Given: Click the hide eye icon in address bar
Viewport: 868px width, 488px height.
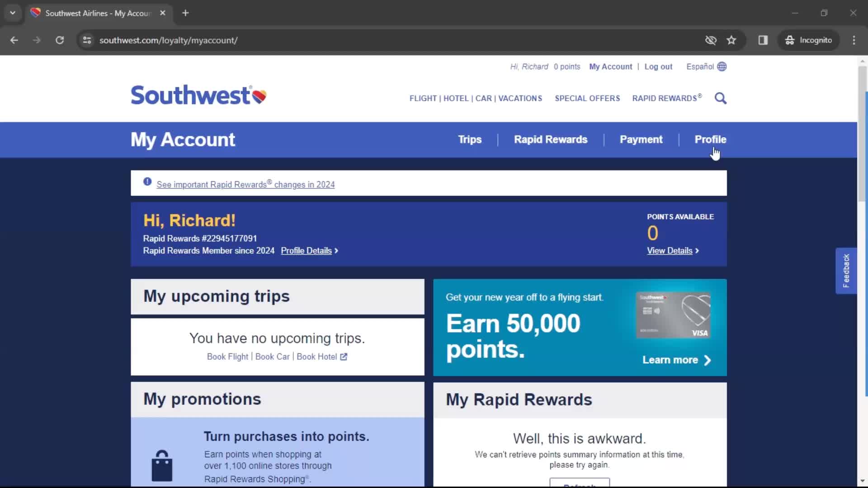Looking at the screenshot, I should [x=710, y=40].
